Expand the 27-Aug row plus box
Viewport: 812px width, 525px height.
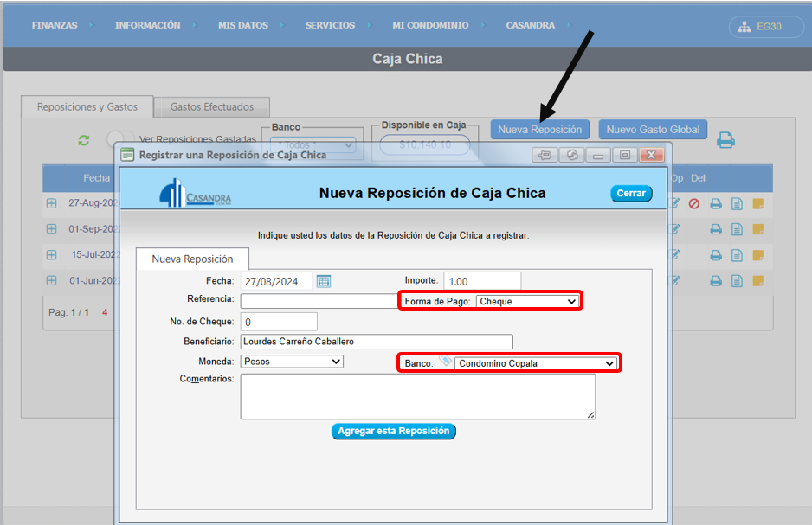[x=51, y=204]
